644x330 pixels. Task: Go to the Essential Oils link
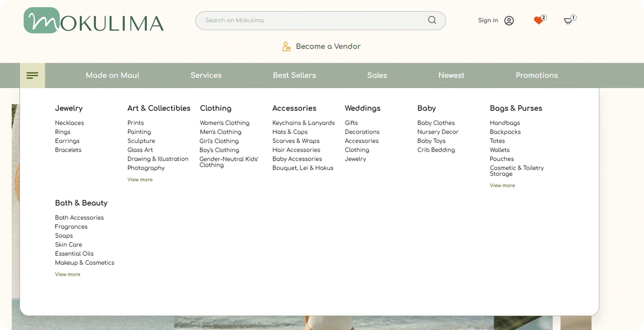pos(74,254)
